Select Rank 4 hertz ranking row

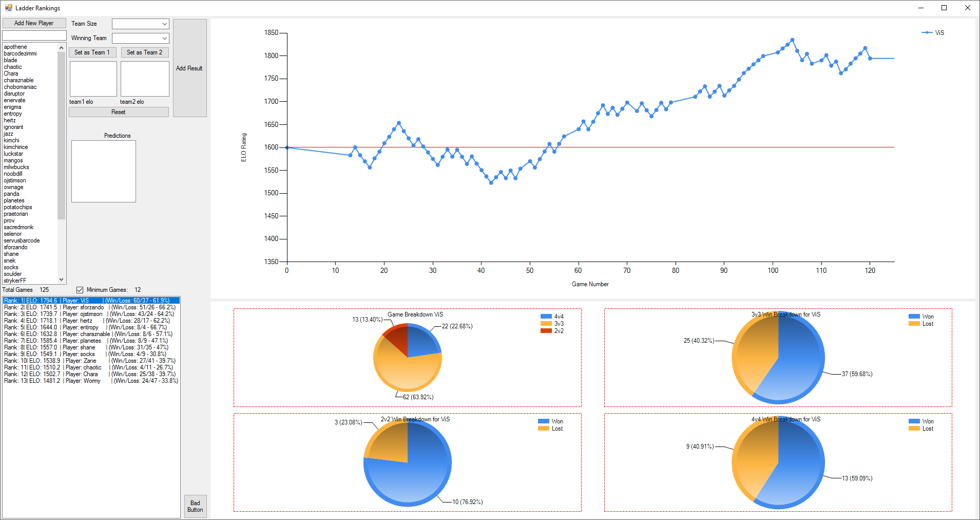pos(91,321)
